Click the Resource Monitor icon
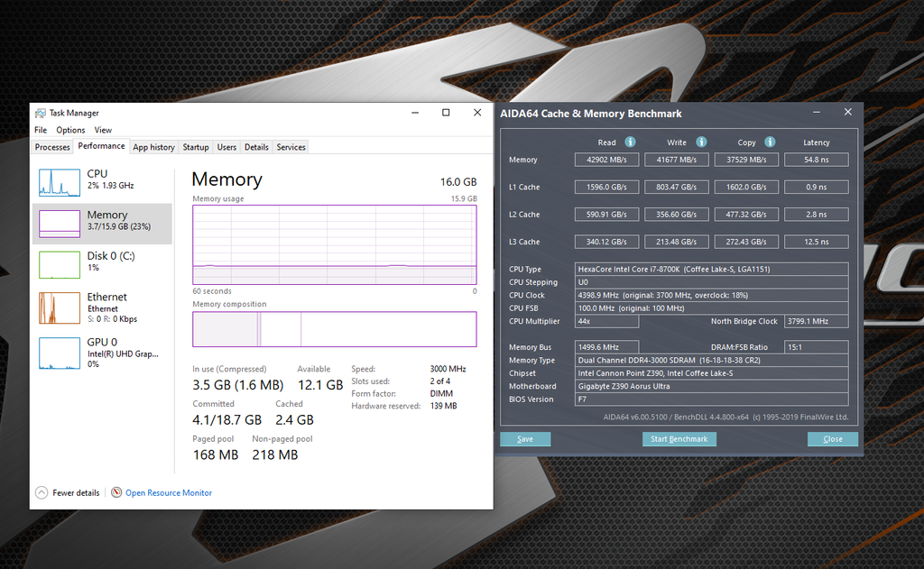This screenshot has width=924, height=569. 116,492
